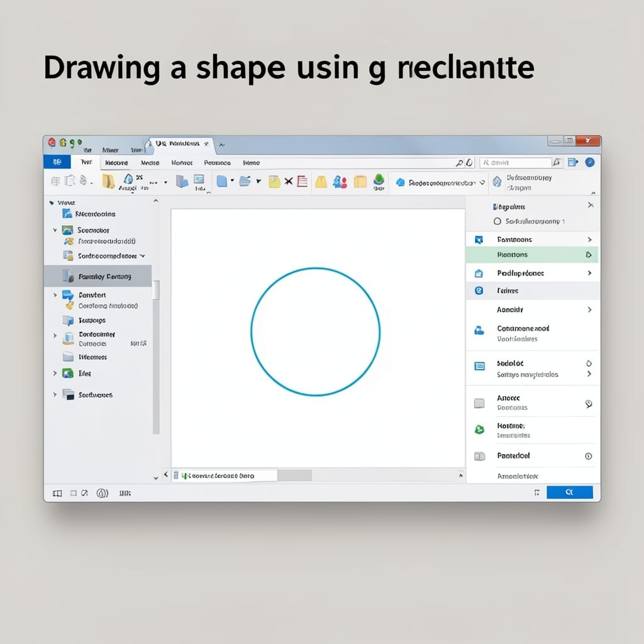
Task: Select the highlighted green 'Roottons' row
Action: click(x=532, y=255)
